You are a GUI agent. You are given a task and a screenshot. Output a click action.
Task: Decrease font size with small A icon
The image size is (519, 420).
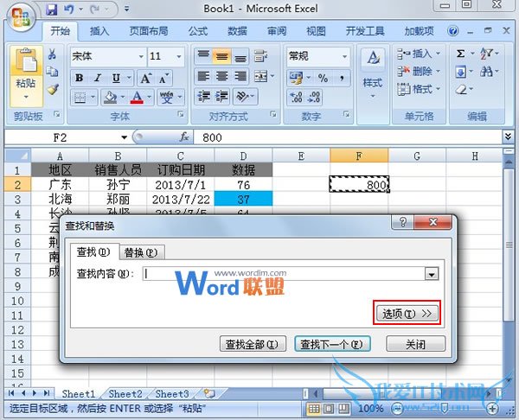(163, 78)
